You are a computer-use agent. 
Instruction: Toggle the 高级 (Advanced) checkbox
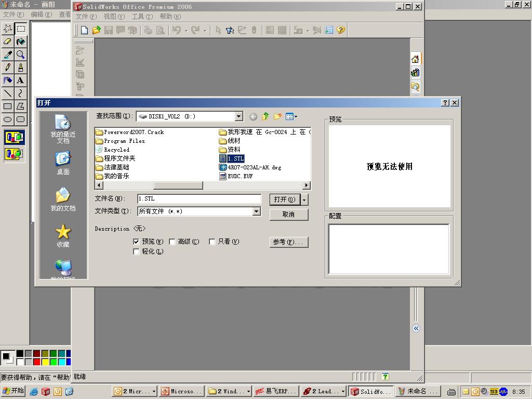pos(172,242)
